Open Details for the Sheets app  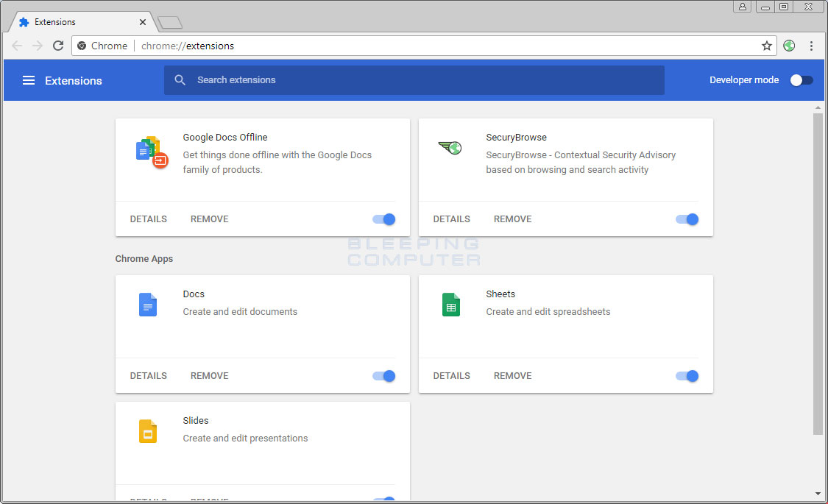(451, 375)
